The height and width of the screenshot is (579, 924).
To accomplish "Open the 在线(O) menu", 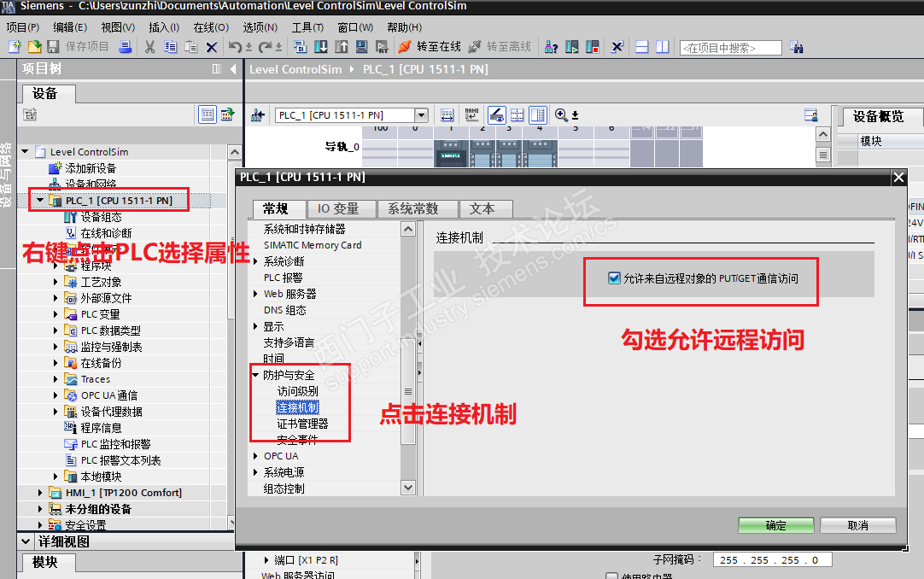I will (x=211, y=27).
